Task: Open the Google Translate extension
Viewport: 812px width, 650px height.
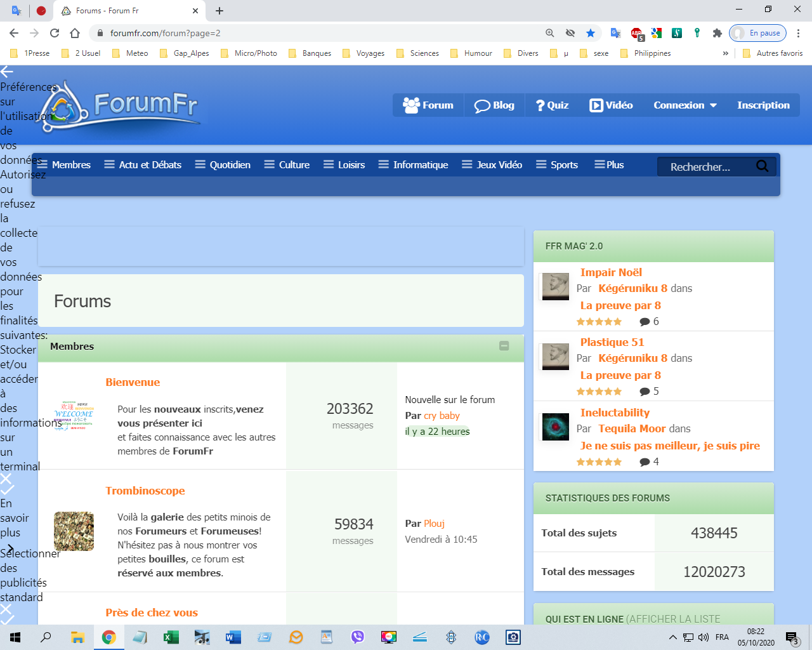Action: tap(615, 33)
